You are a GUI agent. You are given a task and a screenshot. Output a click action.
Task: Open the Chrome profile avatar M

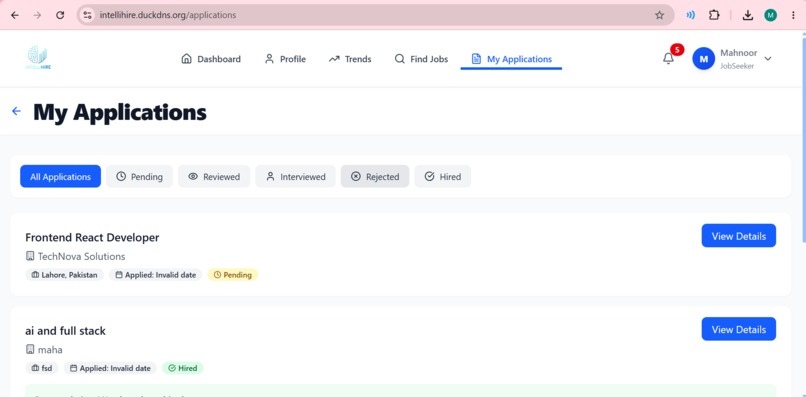770,15
